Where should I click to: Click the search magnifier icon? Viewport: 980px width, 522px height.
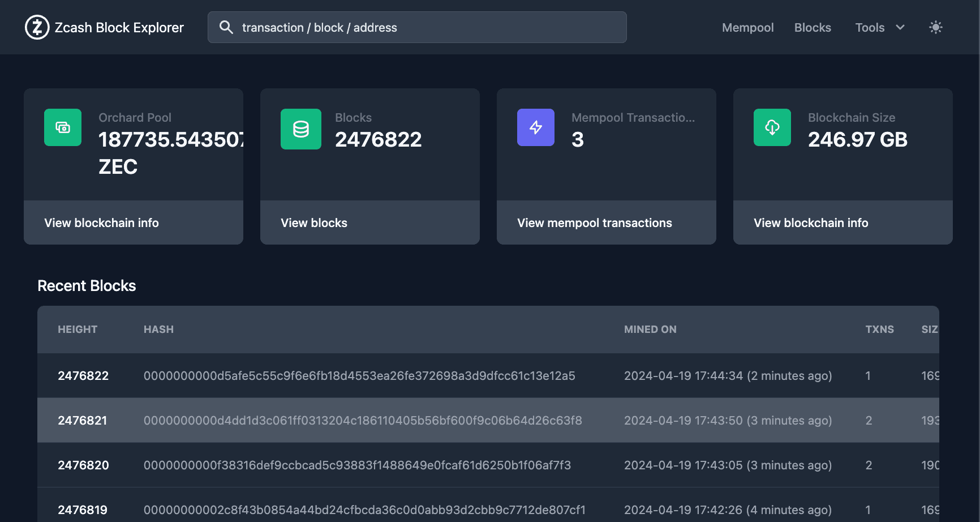226,27
